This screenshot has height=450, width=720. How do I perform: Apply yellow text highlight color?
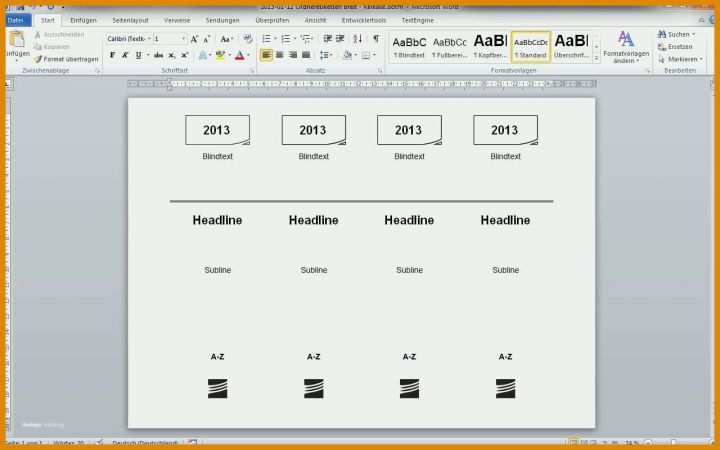(x=220, y=56)
